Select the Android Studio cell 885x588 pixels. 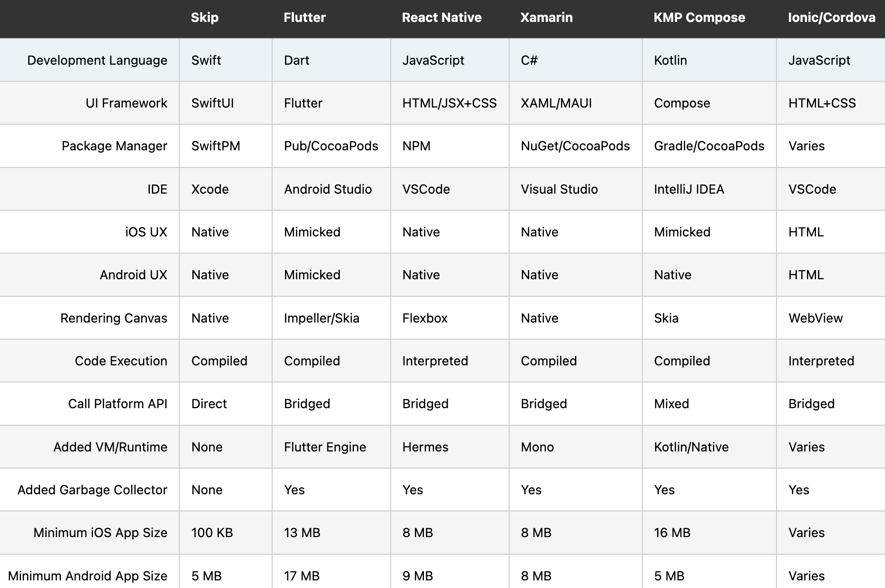pos(328,189)
